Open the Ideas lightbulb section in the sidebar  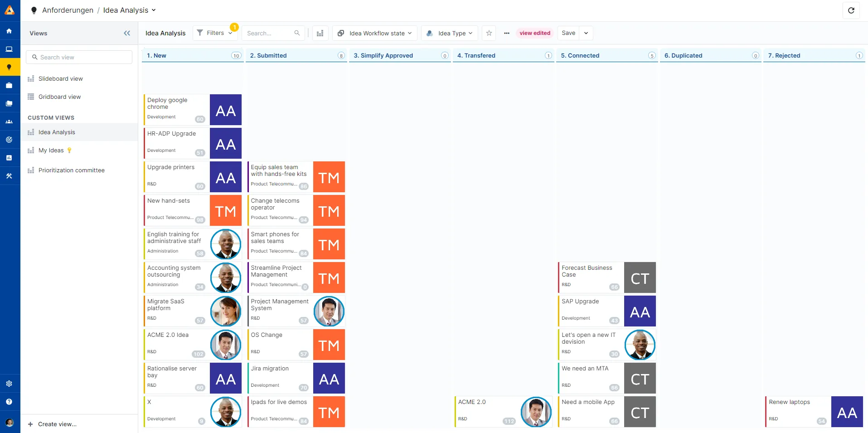click(9, 67)
